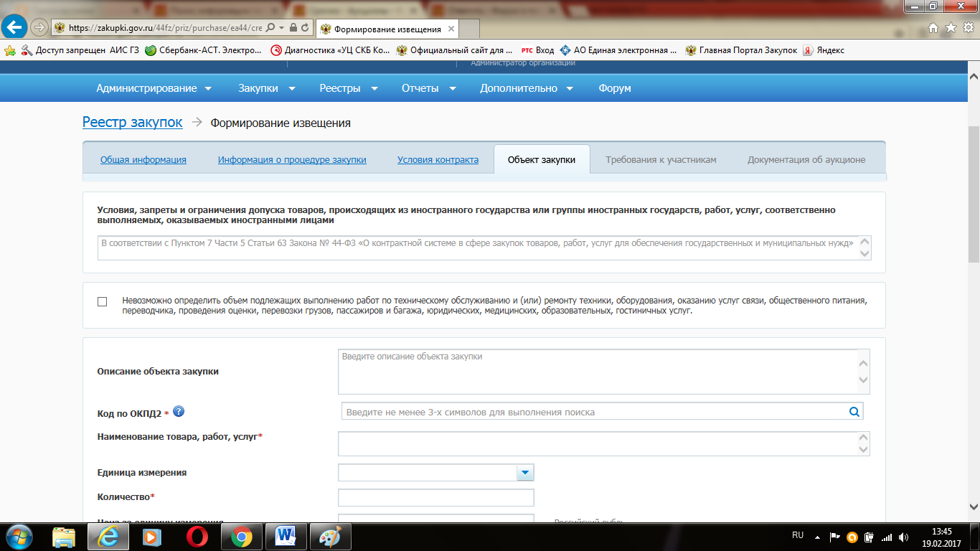Open Microsoft Word from the taskbar
The height and width of the screenshot is (551, 980).
tap(286, 537)
